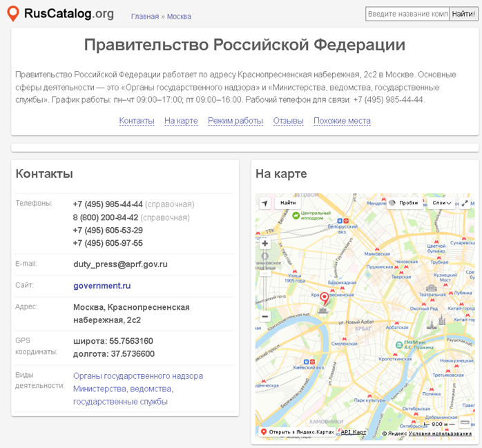Click the ГМИИ им. Пушкина museum icon
The height and width of the screenshot is (448, 482).
click(399, 344)
